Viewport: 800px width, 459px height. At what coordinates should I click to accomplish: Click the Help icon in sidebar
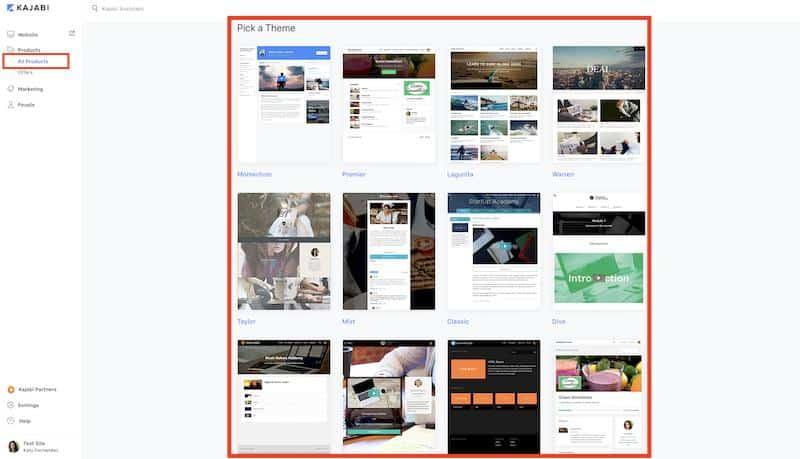click(x=11, y=421)
